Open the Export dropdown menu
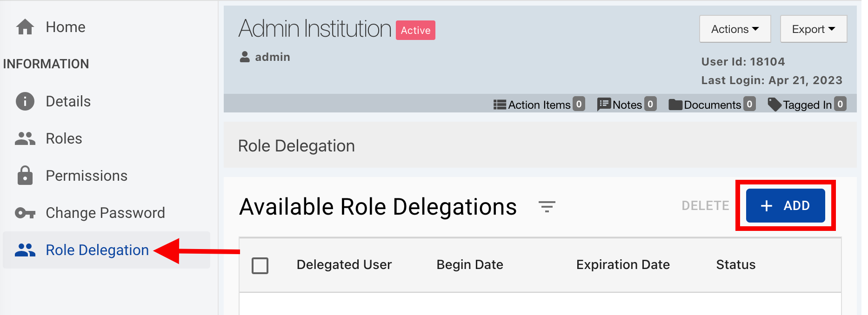Image resolution: width=868 pixels, height=315 pixels. 813,29
